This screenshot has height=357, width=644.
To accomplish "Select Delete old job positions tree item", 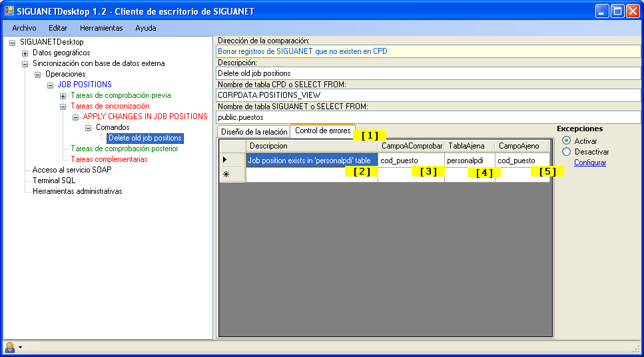I will coord(145,138).
